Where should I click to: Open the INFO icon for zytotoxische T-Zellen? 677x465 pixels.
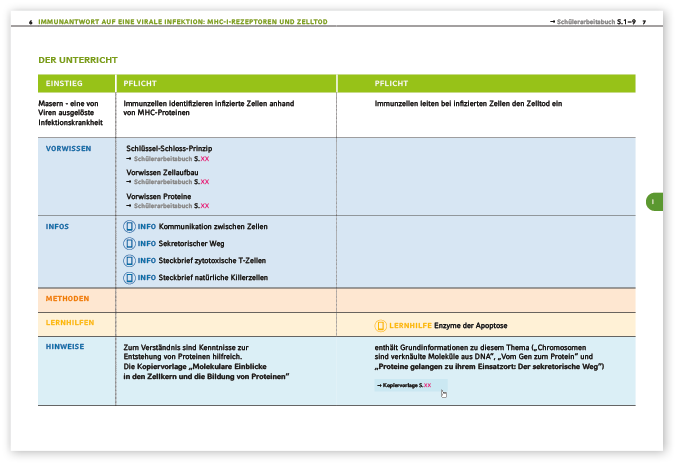point(128,260)
